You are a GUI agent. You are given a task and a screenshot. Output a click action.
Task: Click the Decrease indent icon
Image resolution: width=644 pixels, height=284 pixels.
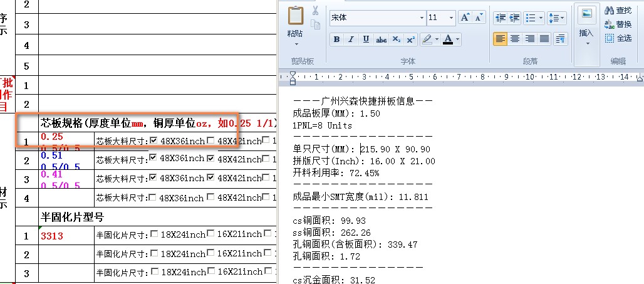tap(501, 18)
